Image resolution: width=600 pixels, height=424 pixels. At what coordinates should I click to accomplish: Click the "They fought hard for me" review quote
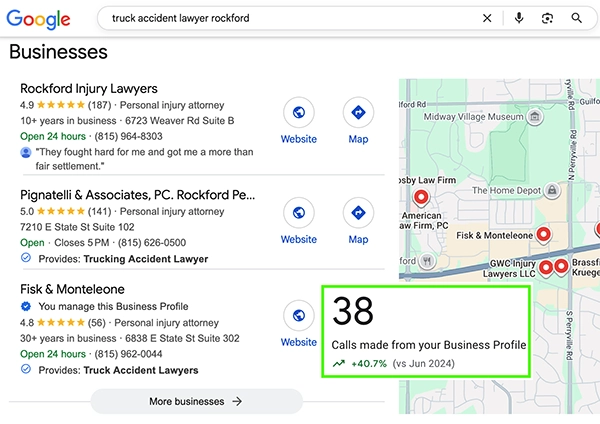pyautogui.click(x=144, y=159)
